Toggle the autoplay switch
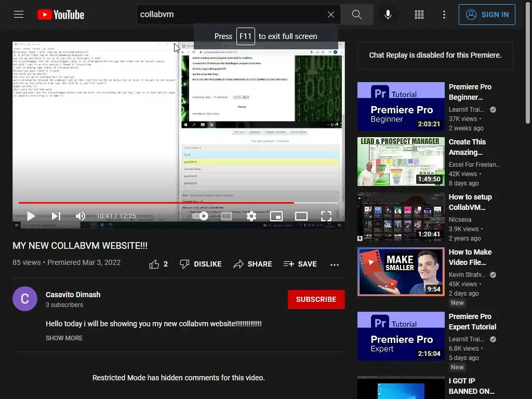Image resolution: width=532 pixels, height=399 pixels. [200, 216]
